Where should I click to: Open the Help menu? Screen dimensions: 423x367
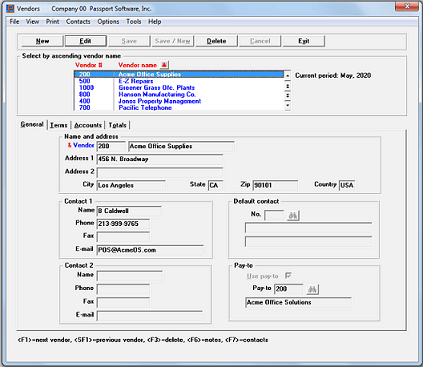[x=155, y=22]
